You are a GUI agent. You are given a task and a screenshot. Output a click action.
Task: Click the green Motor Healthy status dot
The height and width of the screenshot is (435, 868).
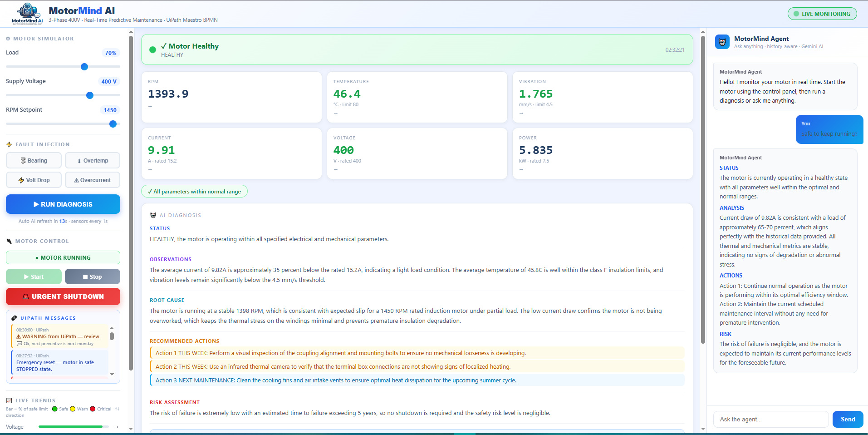coord(153,49)
